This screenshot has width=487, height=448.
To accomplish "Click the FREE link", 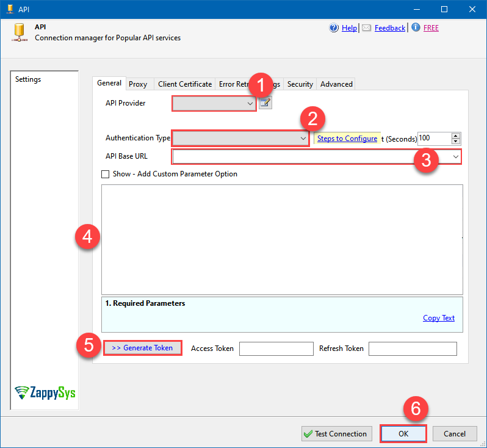I will point(431,28).
